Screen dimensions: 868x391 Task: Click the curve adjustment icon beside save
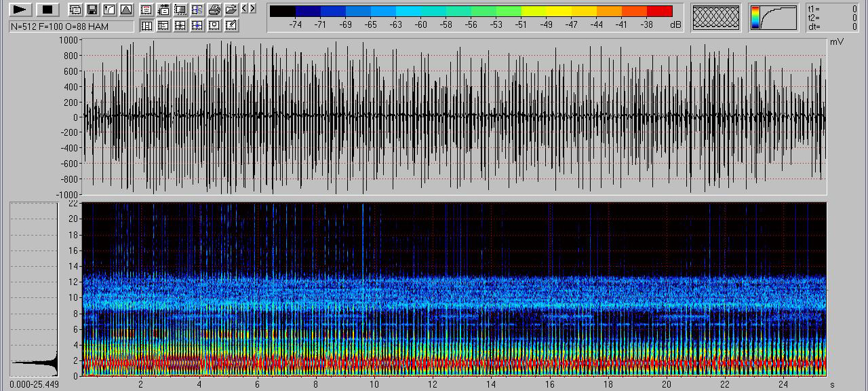point(108,10)
